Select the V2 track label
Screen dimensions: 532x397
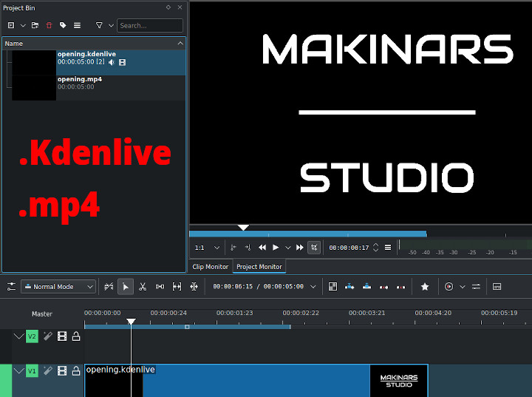coord(32,336)
